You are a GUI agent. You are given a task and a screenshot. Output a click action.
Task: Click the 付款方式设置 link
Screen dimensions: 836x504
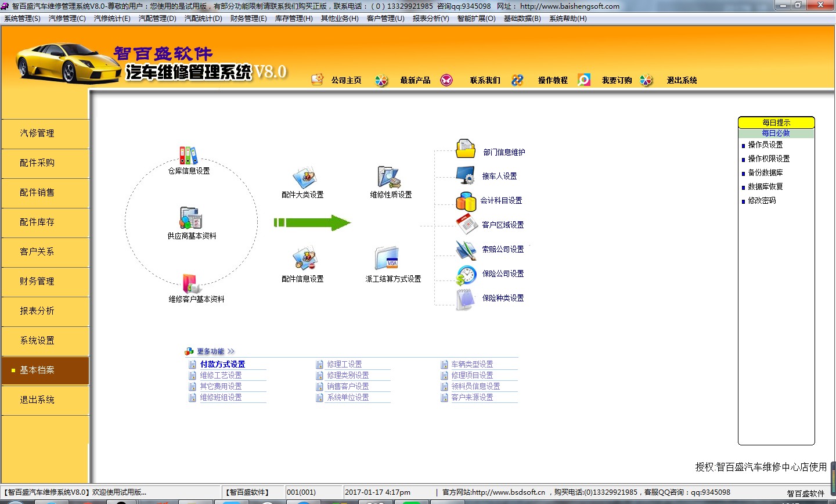coord(222,364)
